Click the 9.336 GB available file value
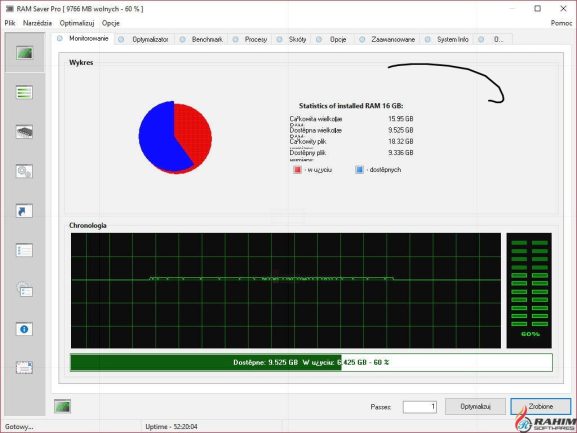Screen dimensions: 577x433 (x=401, y=153)
